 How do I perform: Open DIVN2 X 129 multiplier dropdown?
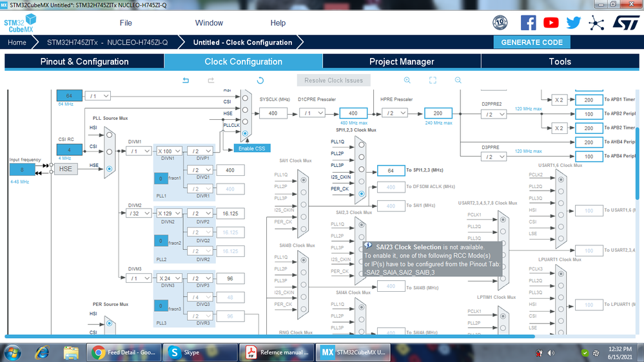[x=169, y=213]
